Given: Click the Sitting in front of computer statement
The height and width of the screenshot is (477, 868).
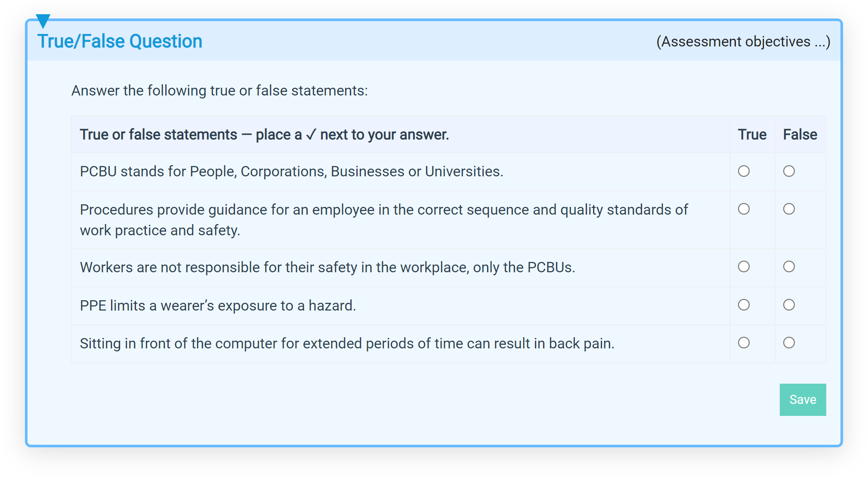Looking at the screenshot, I should (x=347, y=344).
